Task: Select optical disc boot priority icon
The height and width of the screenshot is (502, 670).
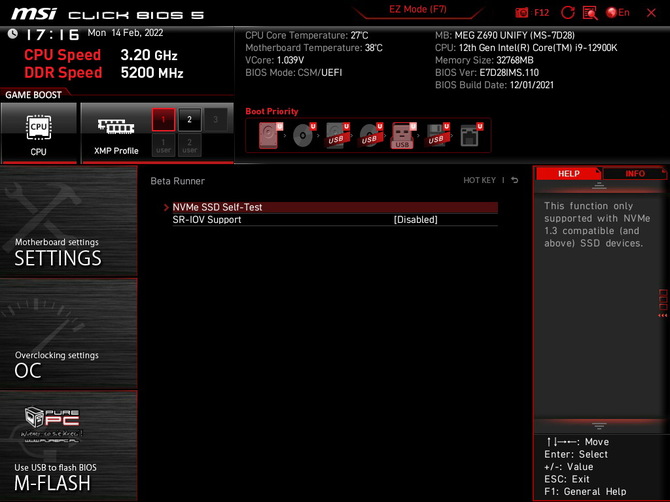Action: click(303, 135)
